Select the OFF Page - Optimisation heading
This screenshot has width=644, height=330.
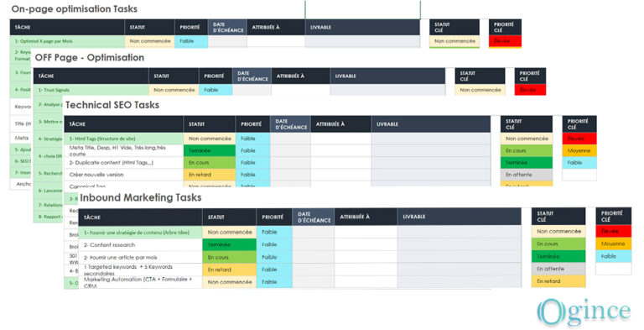tap(90, 58)
